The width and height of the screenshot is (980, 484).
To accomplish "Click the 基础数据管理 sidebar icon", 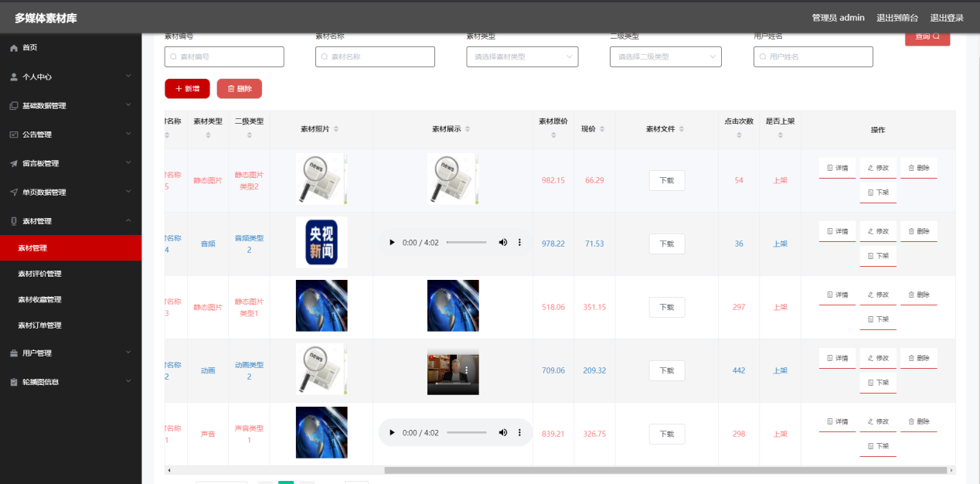I will [12, 105].
